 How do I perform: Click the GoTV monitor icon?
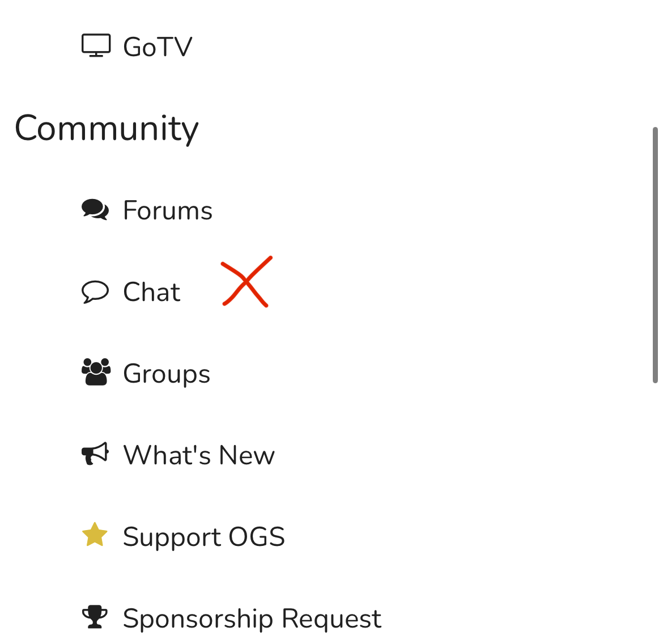[96, 46]
